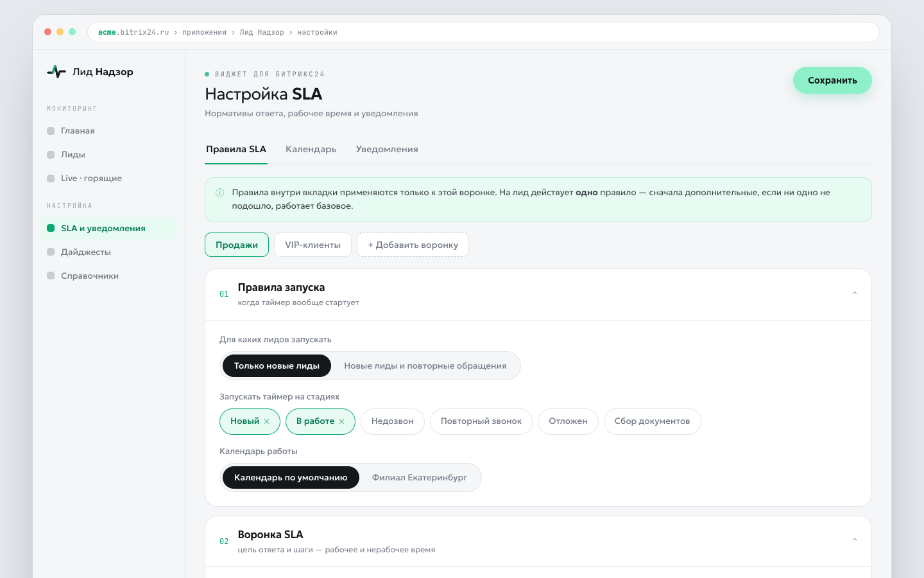Click the section number 01

[224, 294]
